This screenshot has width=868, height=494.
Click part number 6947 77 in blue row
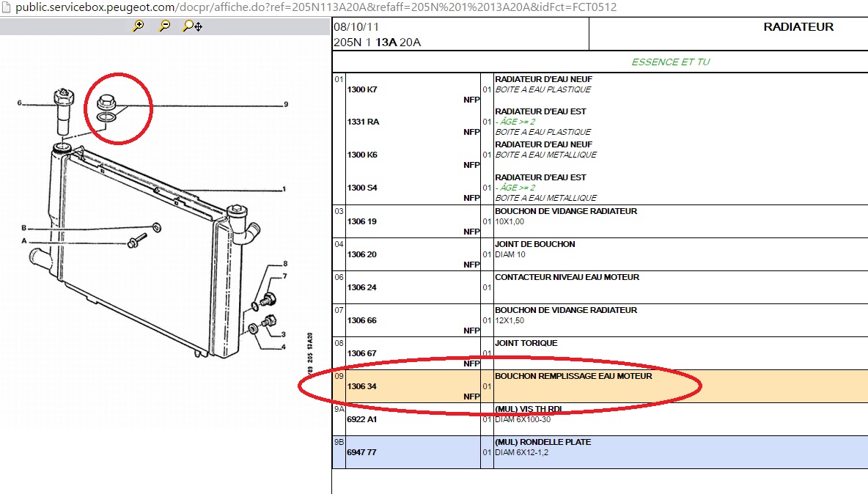(x=362, y=453)
